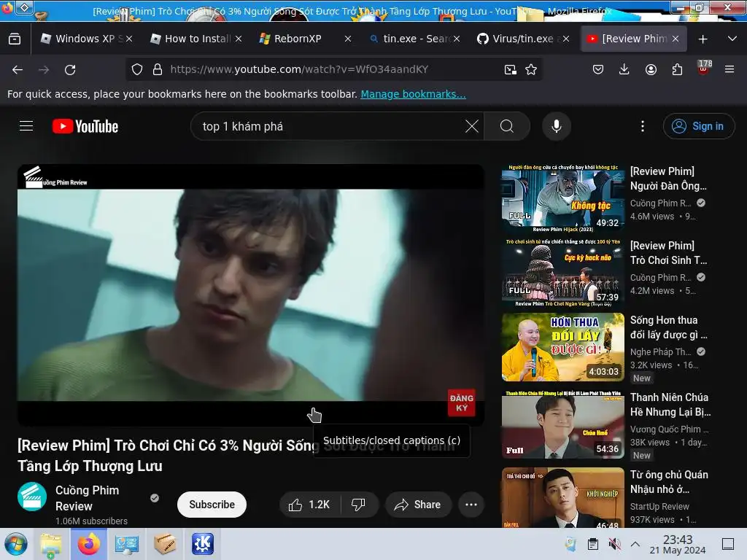747x560 pixels.
Task: Toggle the muted volume tray icon
Action: [614, 544]
